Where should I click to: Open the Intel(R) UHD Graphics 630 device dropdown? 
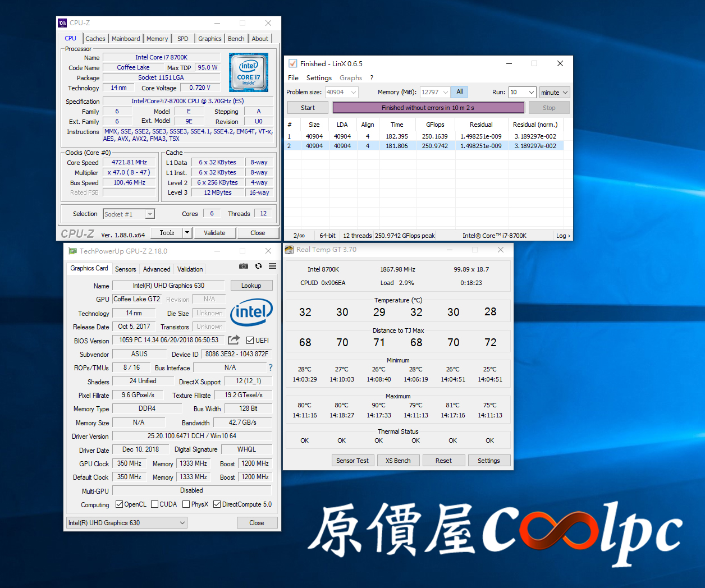[x=126, y=523]
